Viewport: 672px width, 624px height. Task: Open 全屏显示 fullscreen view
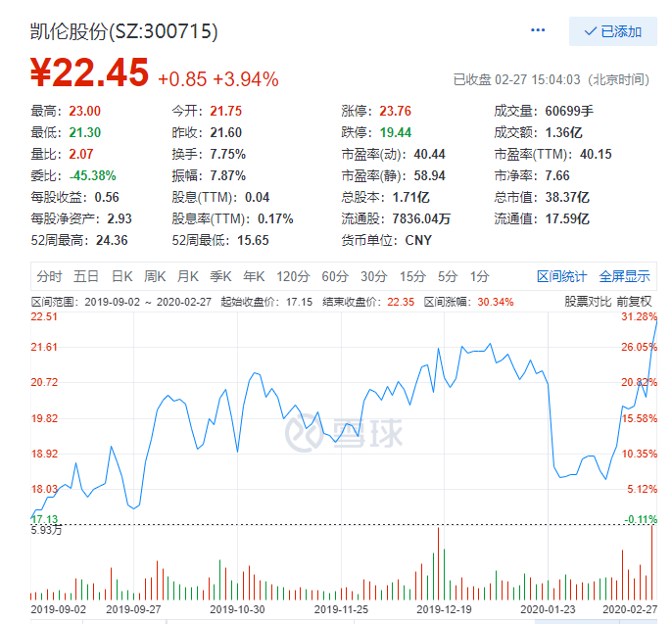click(x=624, y=276)
